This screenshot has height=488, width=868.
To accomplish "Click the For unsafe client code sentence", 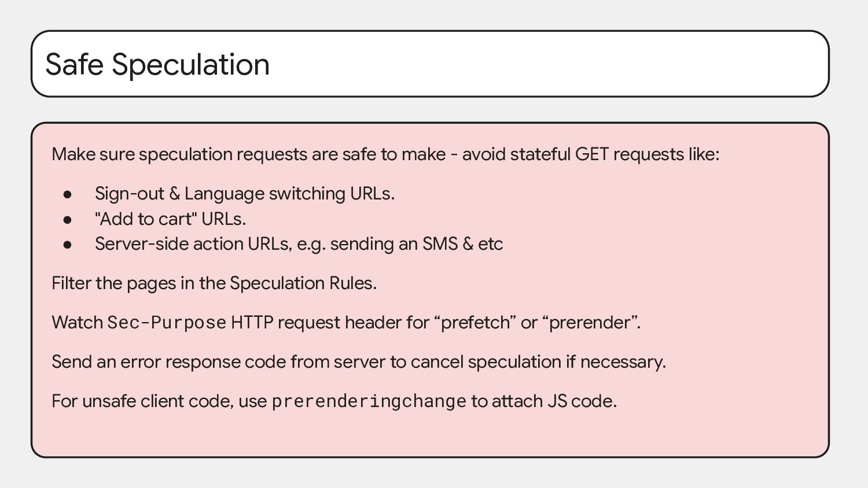I will click(334, 401).
